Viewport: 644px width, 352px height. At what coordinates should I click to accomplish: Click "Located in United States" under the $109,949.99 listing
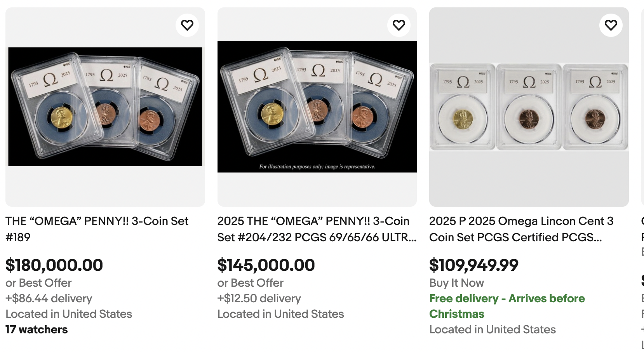click(x=492, y=329)
